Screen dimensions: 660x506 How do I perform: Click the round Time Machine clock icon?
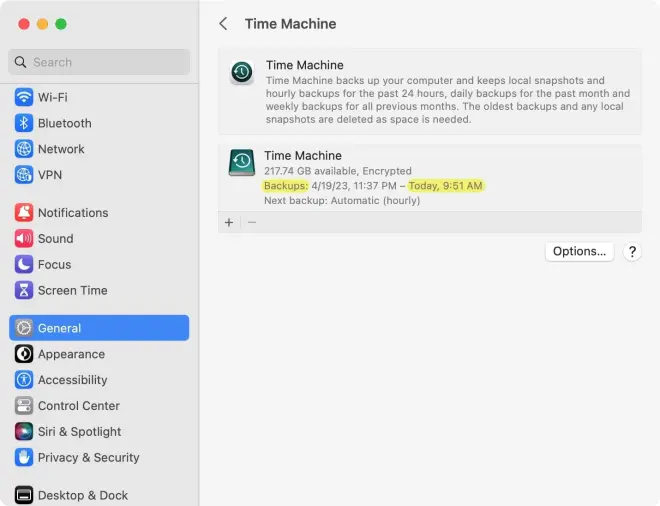point(242,72)
